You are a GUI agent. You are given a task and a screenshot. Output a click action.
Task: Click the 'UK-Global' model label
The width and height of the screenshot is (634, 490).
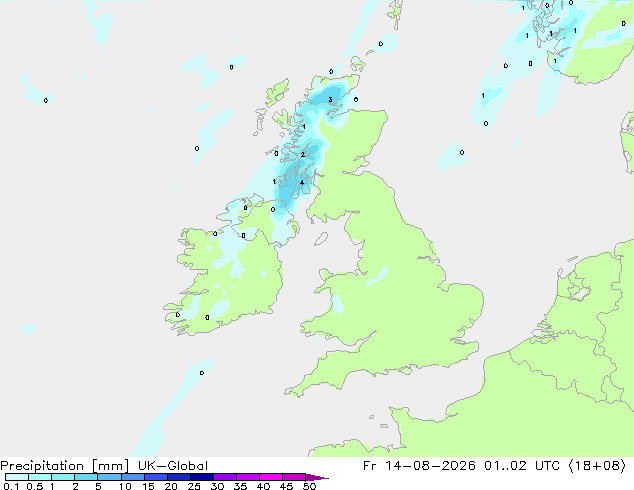[x=173, y=466]
